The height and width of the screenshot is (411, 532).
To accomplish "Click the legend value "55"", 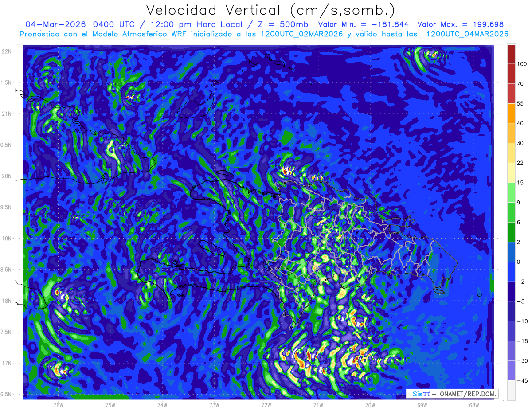I will click(520, 103).
